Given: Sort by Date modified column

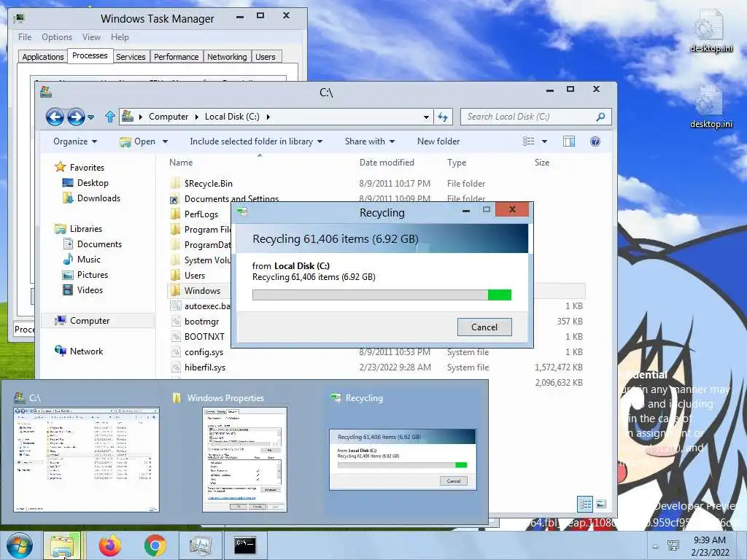Looking at the screenshot, I should [x=387, y=163].
